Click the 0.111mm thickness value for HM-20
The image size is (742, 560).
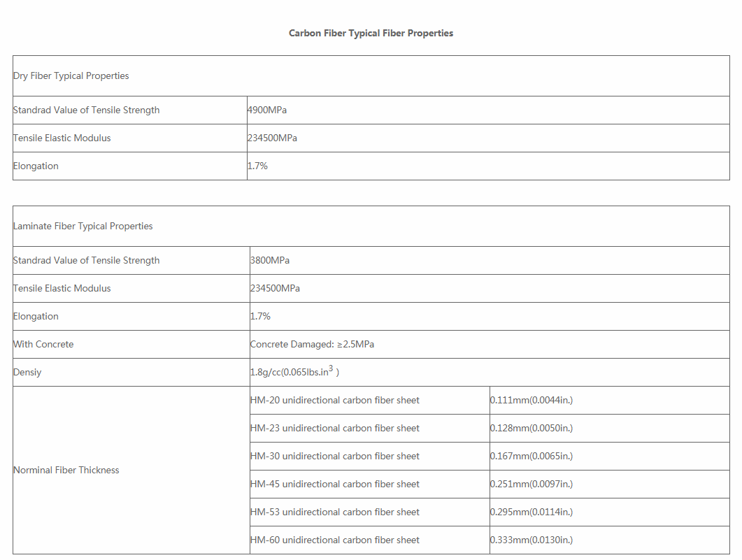[531, 400]
